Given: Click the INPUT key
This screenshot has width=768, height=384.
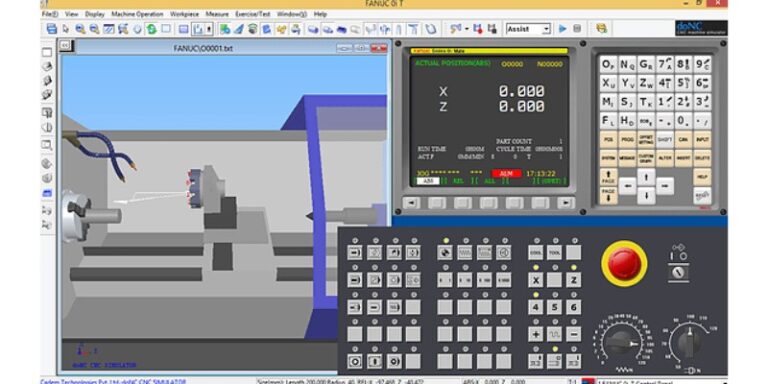Looking at the screenshot, I should click(702, 140).
